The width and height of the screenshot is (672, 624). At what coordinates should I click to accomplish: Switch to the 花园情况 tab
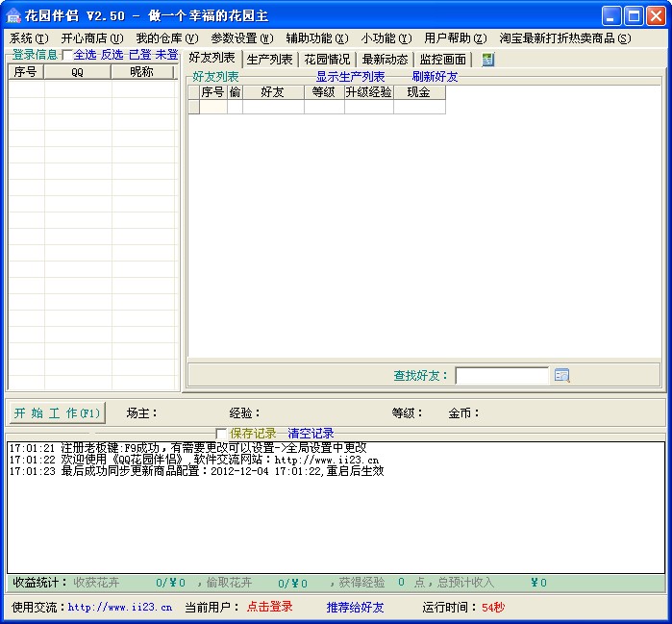click(327, 60)
